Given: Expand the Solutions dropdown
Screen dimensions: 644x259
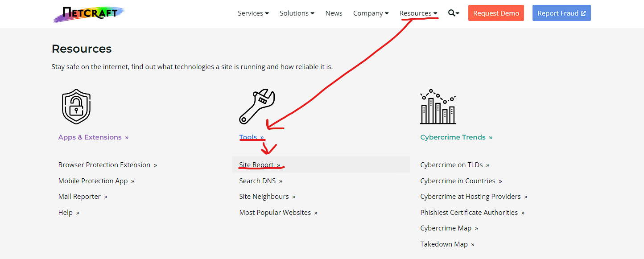Looking at the screenshot, I should tap(297, 13).
